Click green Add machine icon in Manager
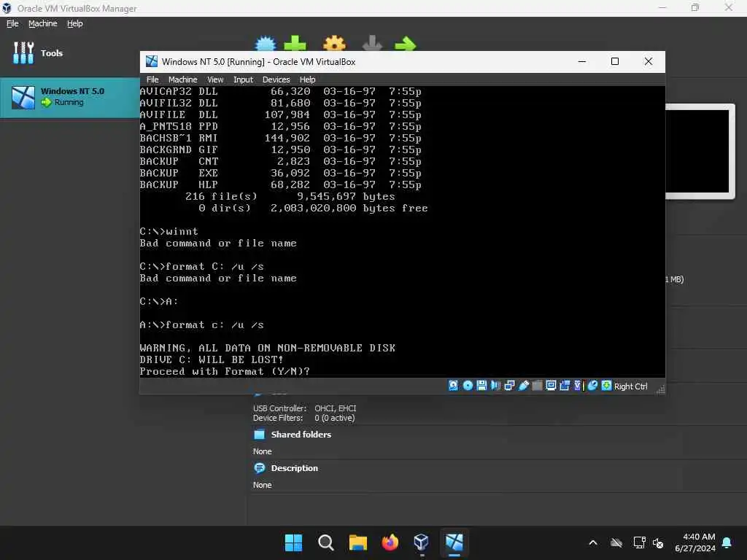 295,43
